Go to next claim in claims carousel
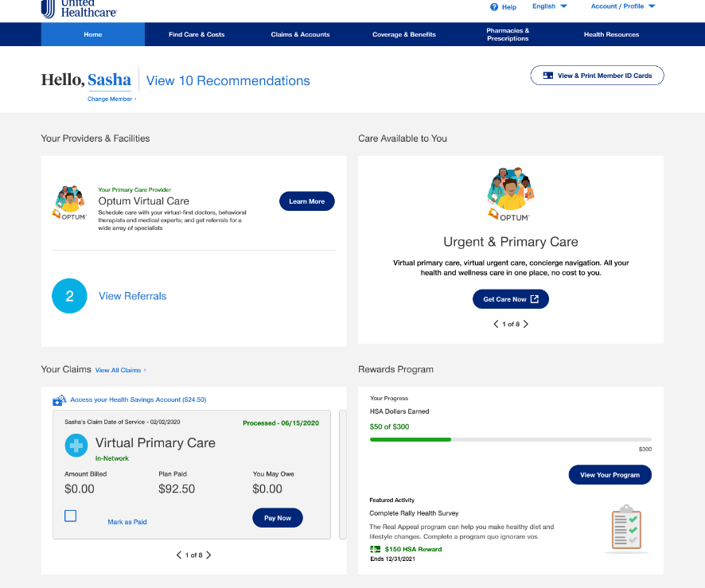The width and height of the screenshot is (705, 588). pyautogui.click(x=208, y=555)
